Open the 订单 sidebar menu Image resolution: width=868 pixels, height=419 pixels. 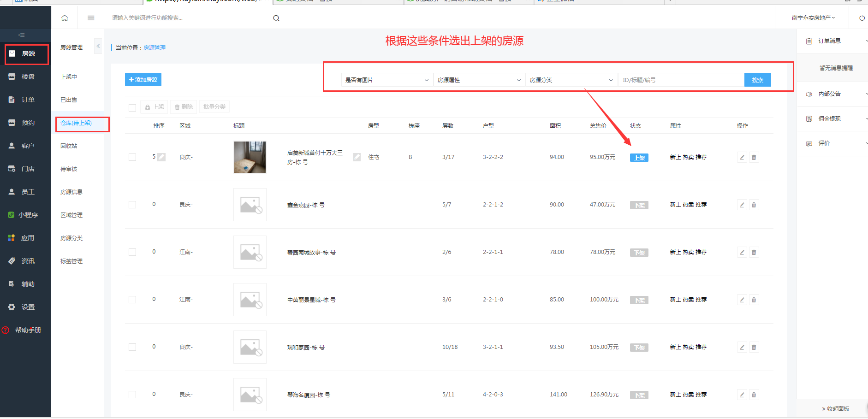click(x=25, y=100)
